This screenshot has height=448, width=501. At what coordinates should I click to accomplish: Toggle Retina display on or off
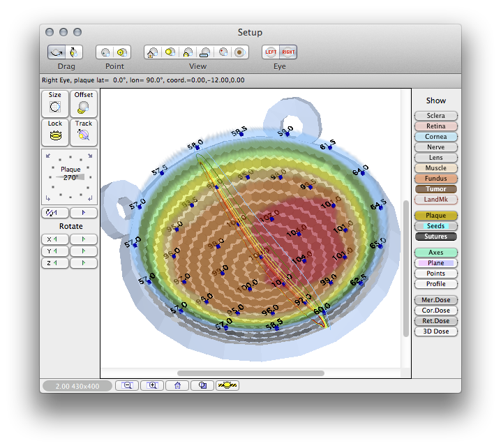click(435, 126)
